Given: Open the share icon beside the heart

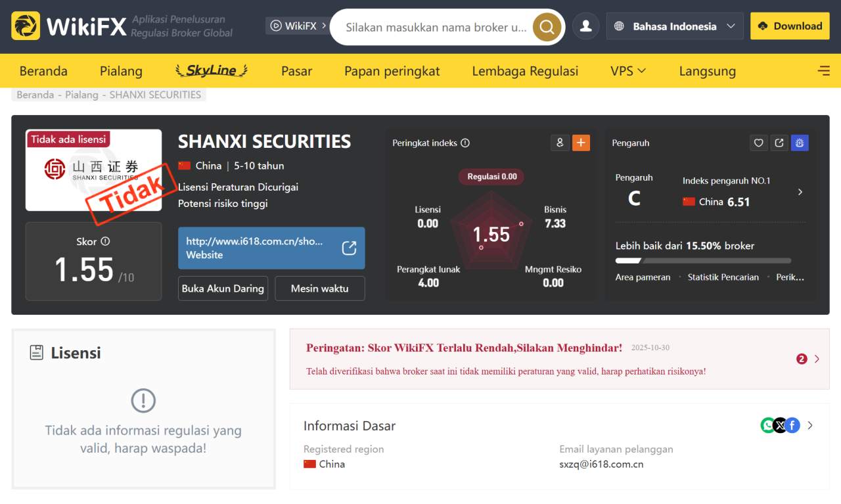Looking at the screenshot, I should (779, 143).
